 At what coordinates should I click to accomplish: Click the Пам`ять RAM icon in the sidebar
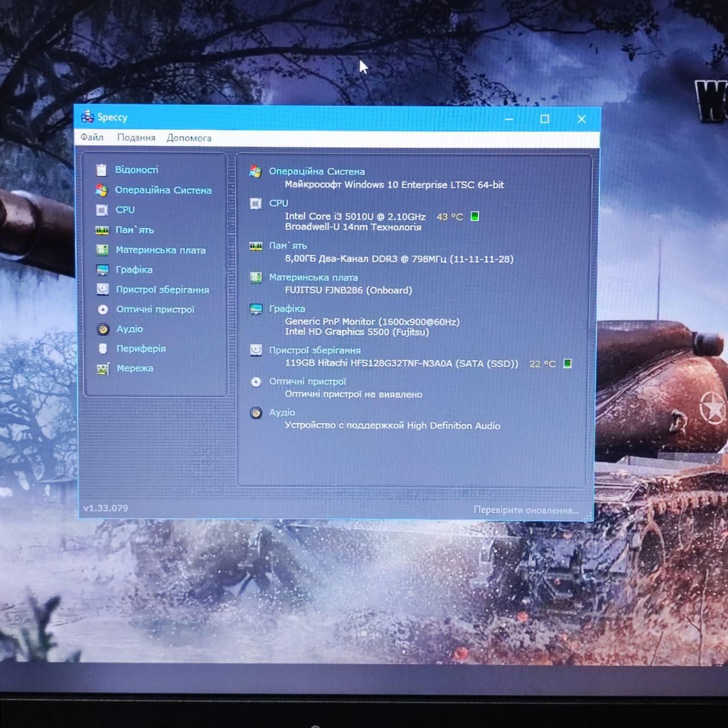pyautogui.click(x=102, y=230)
